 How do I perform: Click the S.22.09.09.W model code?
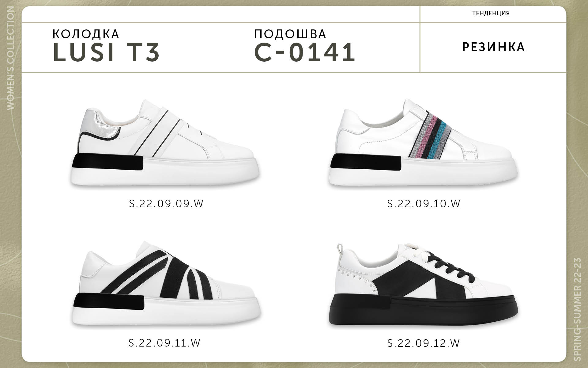pos(166,204)
